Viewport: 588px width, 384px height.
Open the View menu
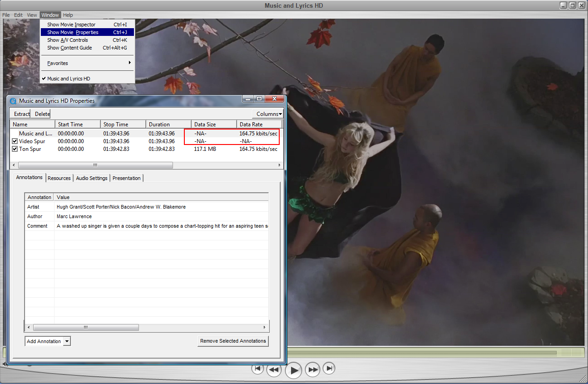pos(32,15)
